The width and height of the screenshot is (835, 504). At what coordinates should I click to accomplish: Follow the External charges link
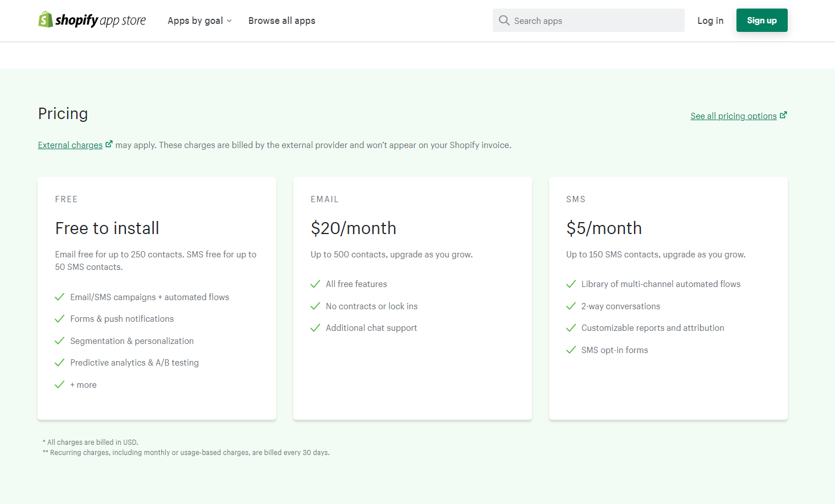(70, 145)
